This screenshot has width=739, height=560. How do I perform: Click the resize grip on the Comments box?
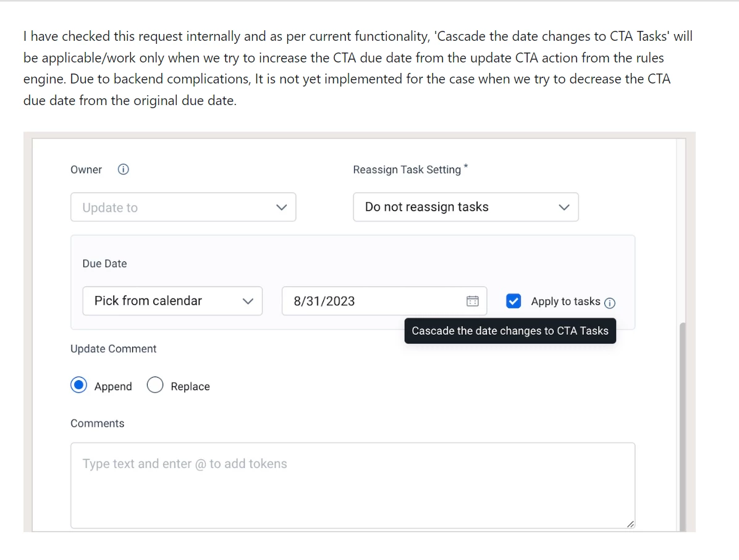pyautogui.click(x=631, y=524)
